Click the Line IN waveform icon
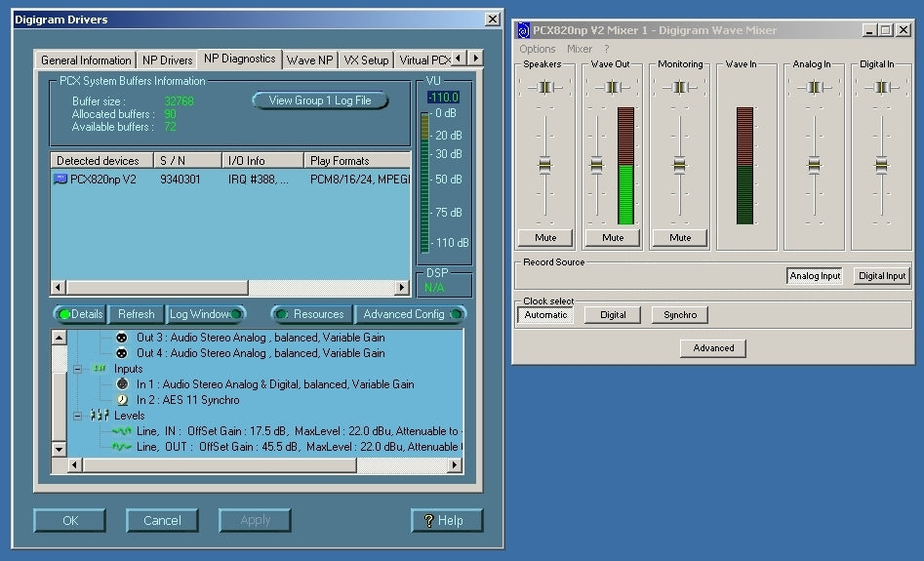924x561 pixels. [121, 431]
